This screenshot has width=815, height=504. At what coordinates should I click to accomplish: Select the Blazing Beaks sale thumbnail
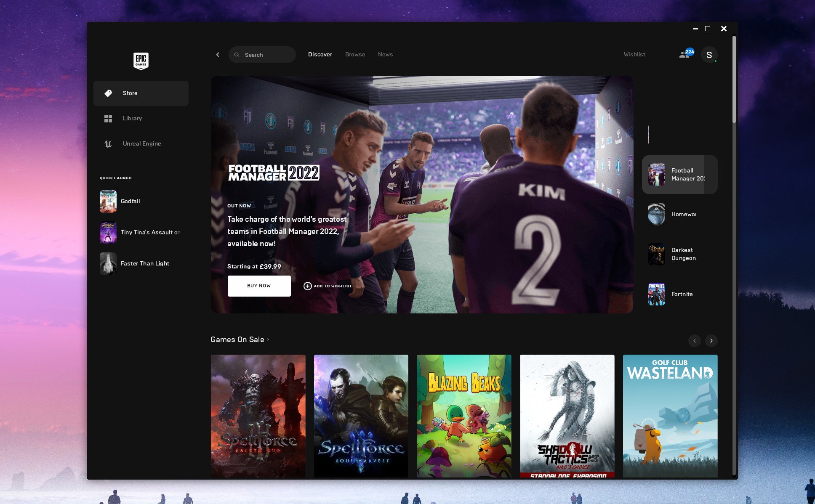click(x=465, y=416)
